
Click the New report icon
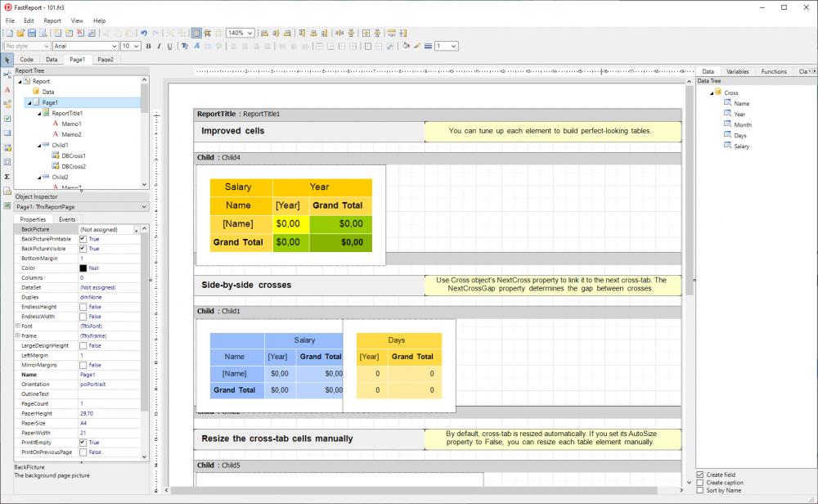pos(10,33)
